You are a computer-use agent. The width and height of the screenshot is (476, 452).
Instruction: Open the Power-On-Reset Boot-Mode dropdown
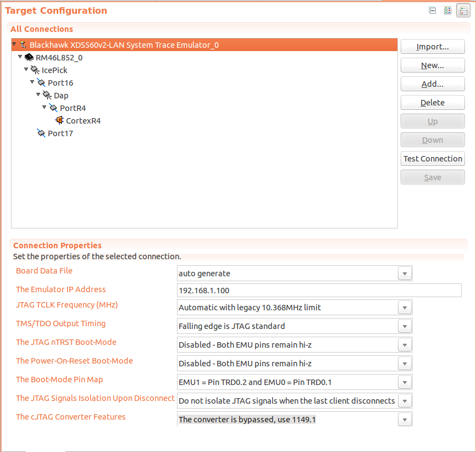[x=405, y=364]
